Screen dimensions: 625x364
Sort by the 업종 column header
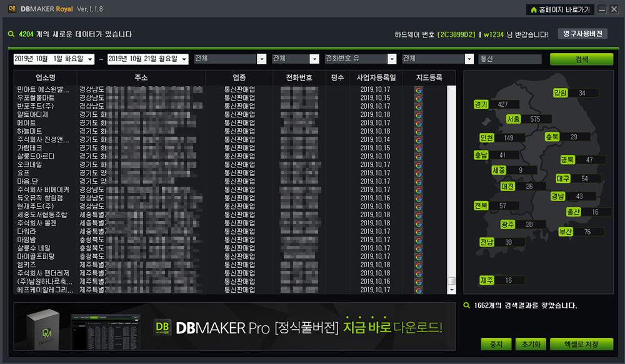(239, 77)
